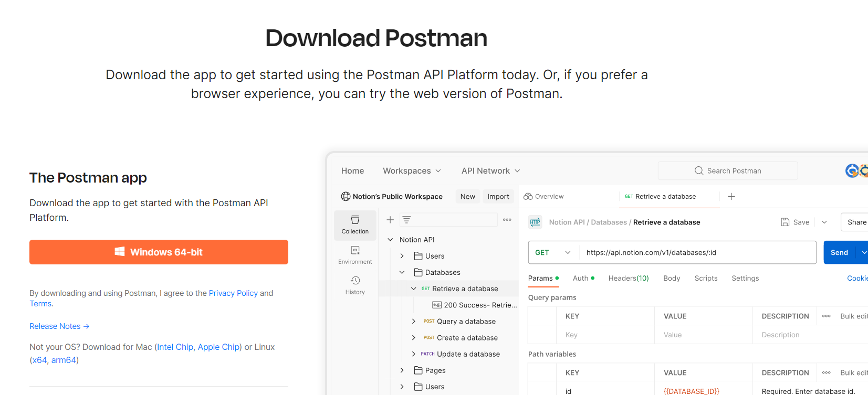Select the Environment sidebar icon

tap(355, 255)
